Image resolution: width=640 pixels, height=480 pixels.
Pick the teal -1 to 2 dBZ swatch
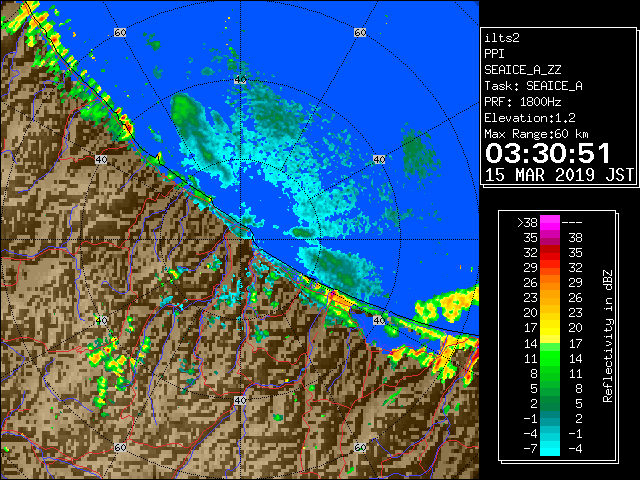[550, 418]
